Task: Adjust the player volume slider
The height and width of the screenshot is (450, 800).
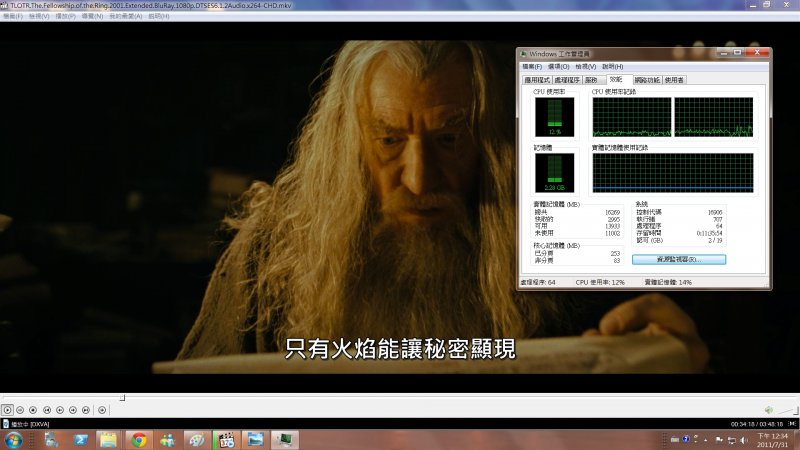Action: coord(786,409)
